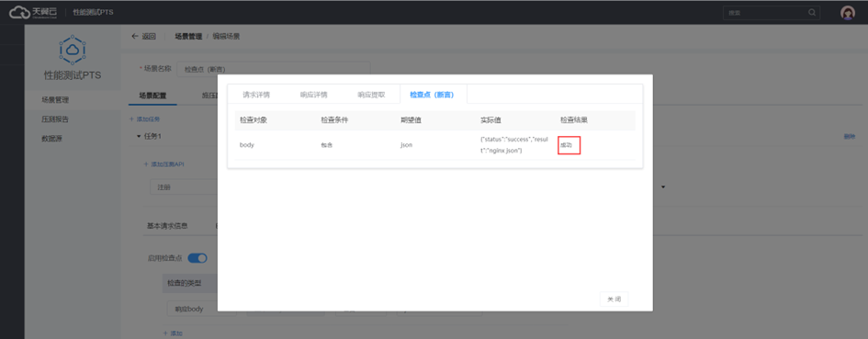Switch to the 响应提取 tab
This screenshot has width=868, height=339.
click(371, 95)
